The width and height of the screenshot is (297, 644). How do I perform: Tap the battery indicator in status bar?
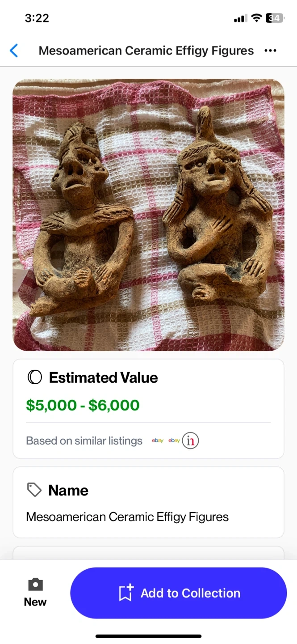[275, 18]
